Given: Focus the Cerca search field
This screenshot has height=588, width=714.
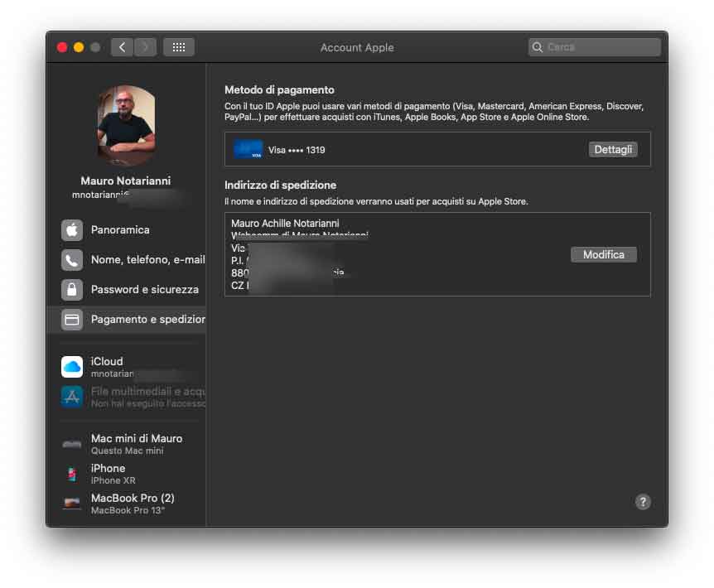Looking at the screenshot, I should coord(594,47).
